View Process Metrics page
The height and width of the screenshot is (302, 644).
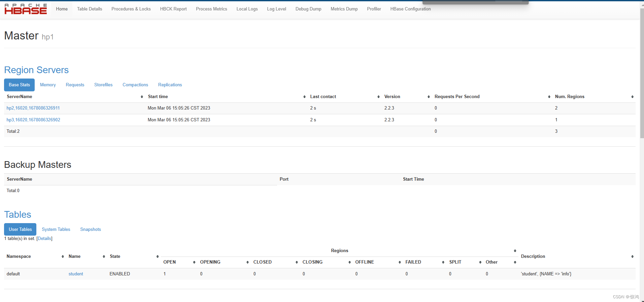tap(211, 9)
